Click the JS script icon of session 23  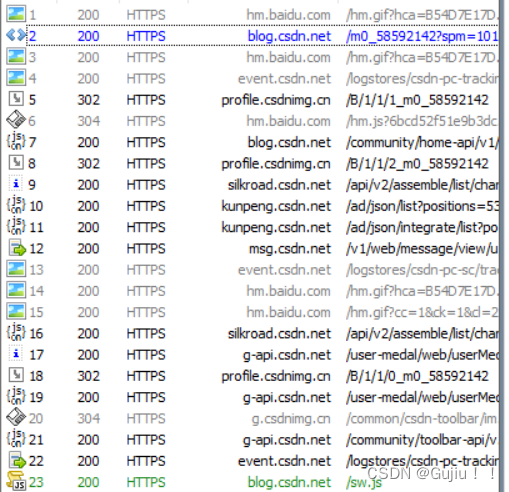click(16, 482)
